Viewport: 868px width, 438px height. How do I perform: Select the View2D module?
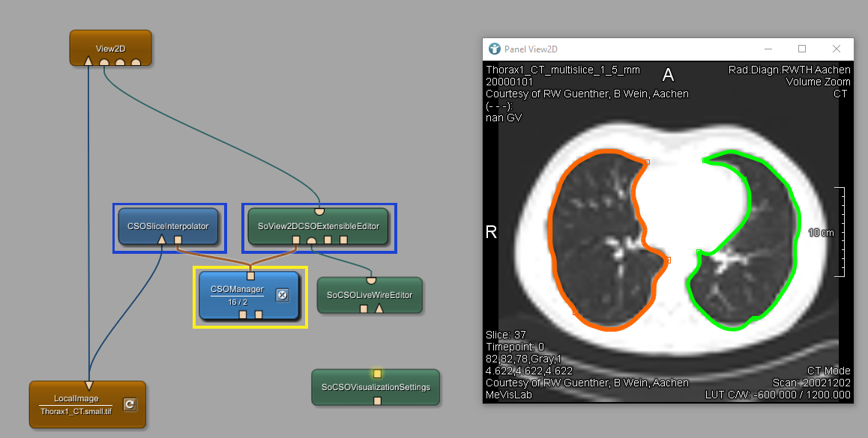click(110, 47)
